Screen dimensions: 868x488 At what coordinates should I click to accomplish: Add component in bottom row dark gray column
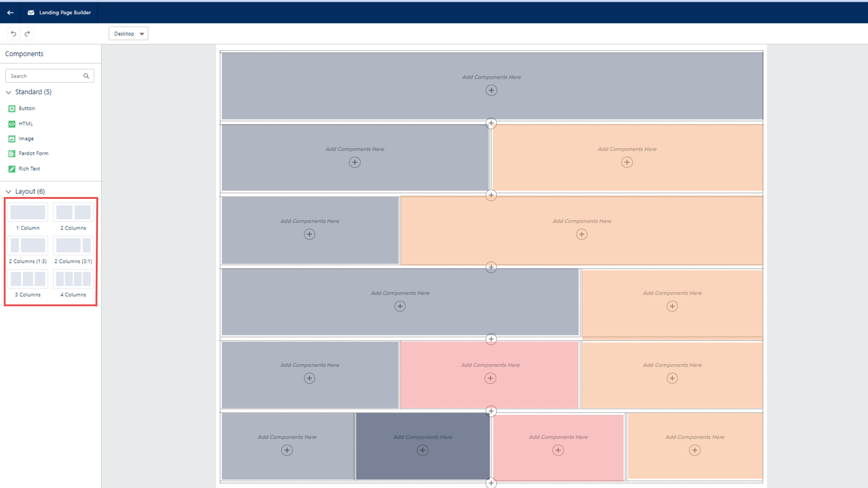coord(423,450)
